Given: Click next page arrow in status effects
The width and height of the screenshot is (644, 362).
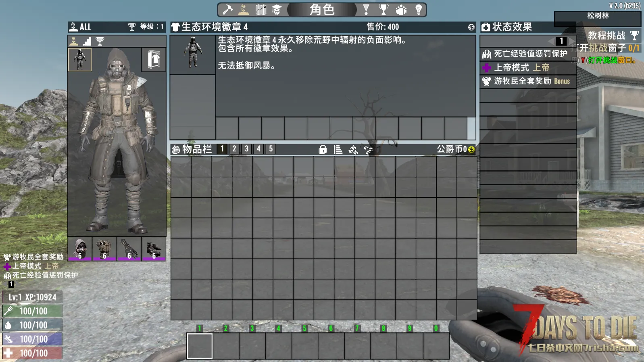Looking at the screenshot, I should (571, 41).
